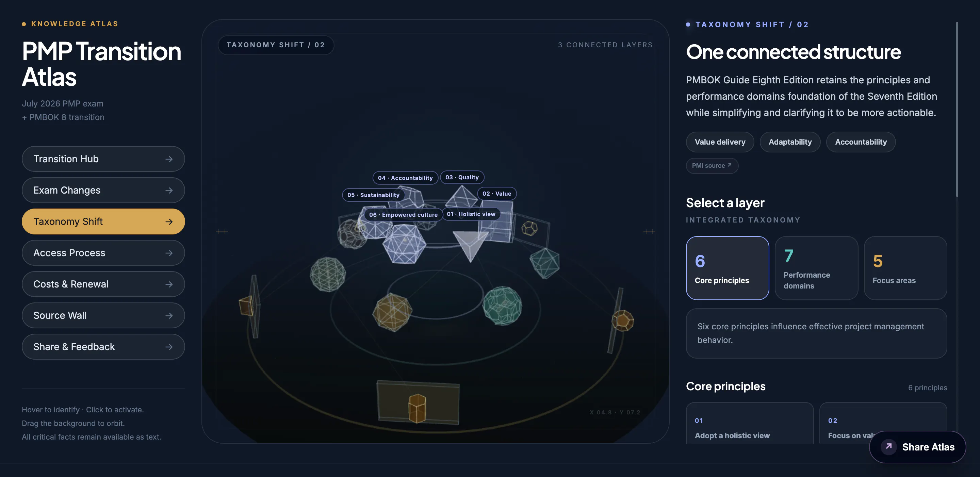Click the PMP Transition Atlas title
Image resolution: width=980 pixels, height=477 pixels.
[102, 64]
